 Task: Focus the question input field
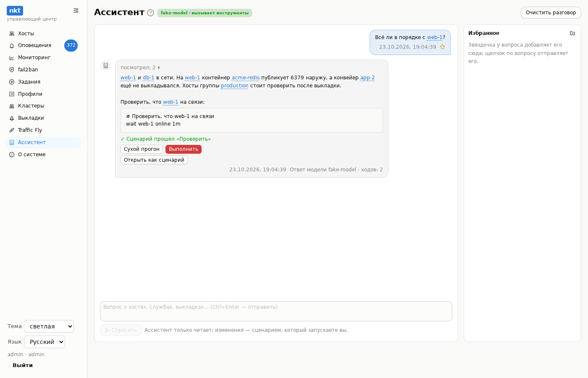click(x=276, y=311)
